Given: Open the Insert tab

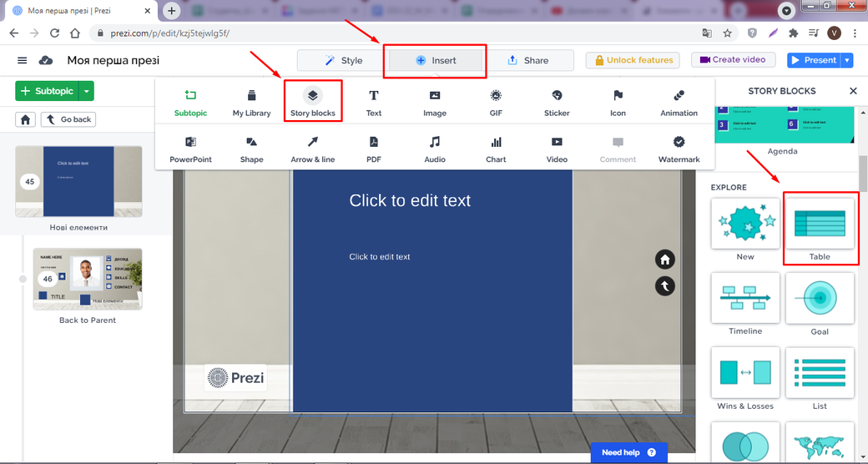Looking at the screenshot, I should pos(436,60).
